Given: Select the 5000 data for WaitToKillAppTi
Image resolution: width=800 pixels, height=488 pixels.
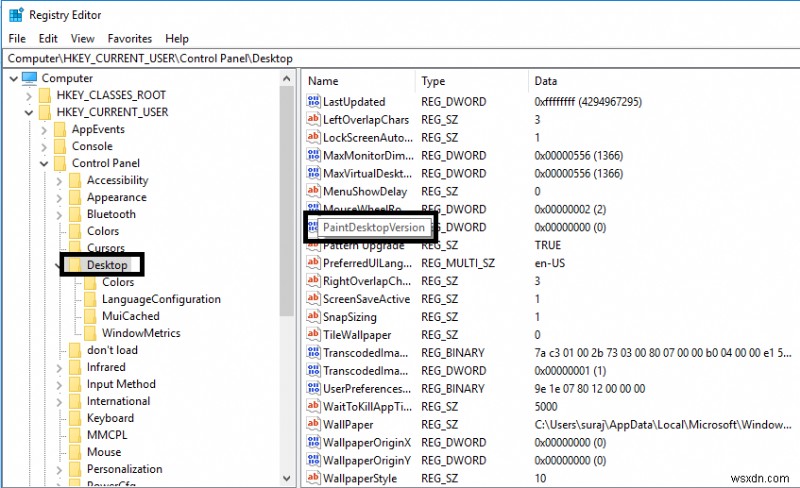Looking at the screenshot, I should click(x=546, y=406).
